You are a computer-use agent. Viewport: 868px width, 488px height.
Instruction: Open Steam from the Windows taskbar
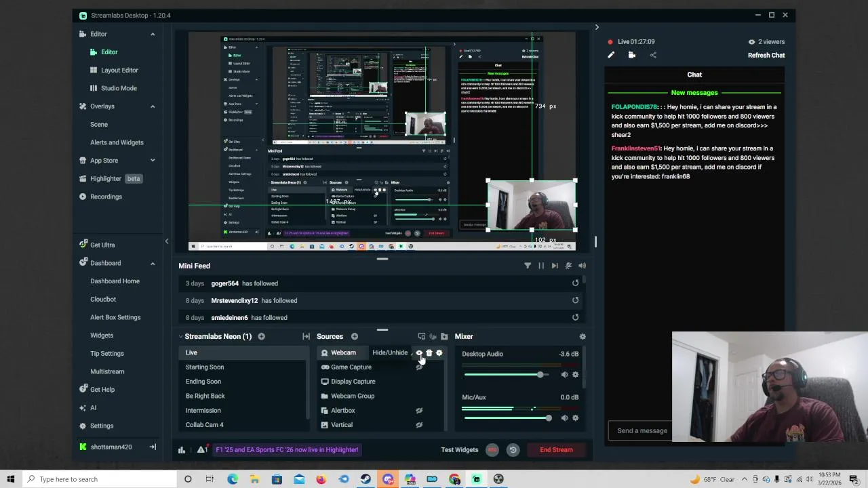click(x=366, y=479)
